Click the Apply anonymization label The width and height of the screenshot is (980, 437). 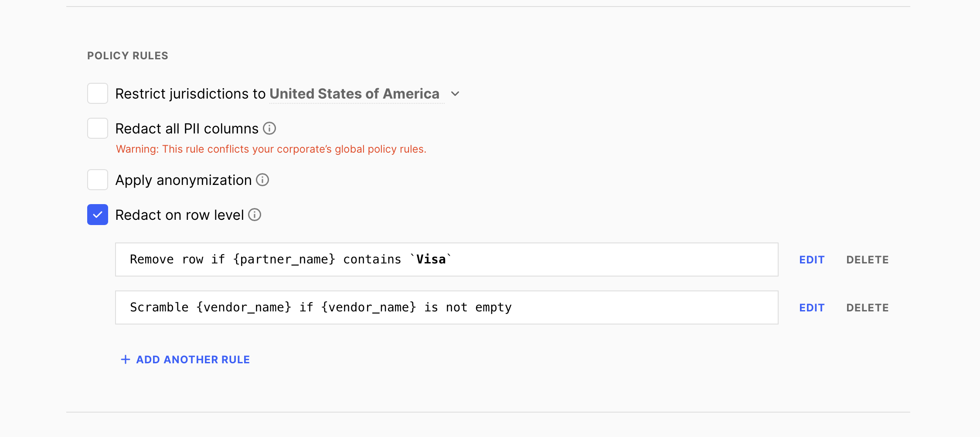click(182, 180)
